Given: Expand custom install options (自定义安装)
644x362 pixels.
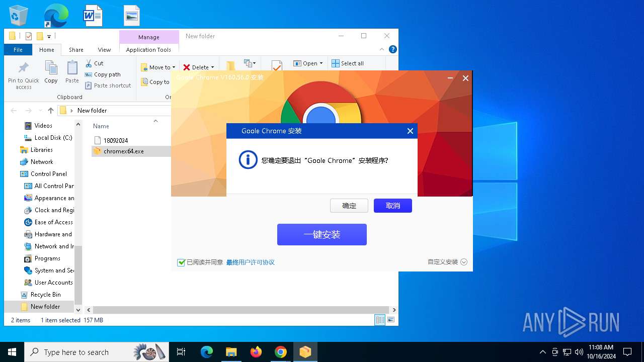Looking at the screenshot, I should click(447, 262).
